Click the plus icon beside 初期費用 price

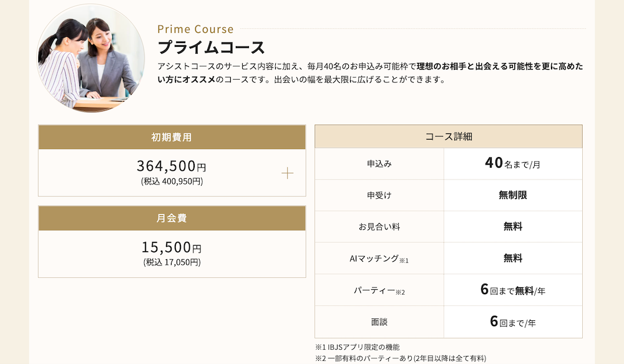pos(287,173)
